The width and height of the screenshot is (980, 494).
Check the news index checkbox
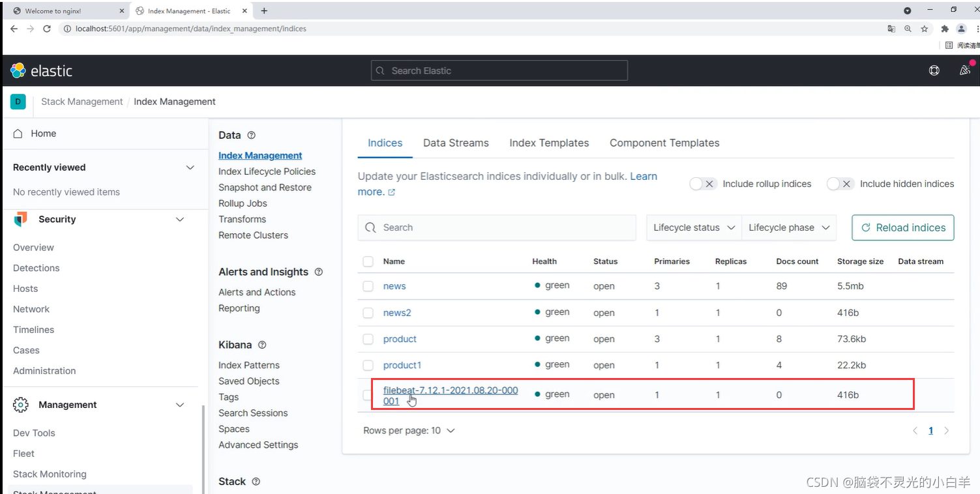click(x=368, y=286)
